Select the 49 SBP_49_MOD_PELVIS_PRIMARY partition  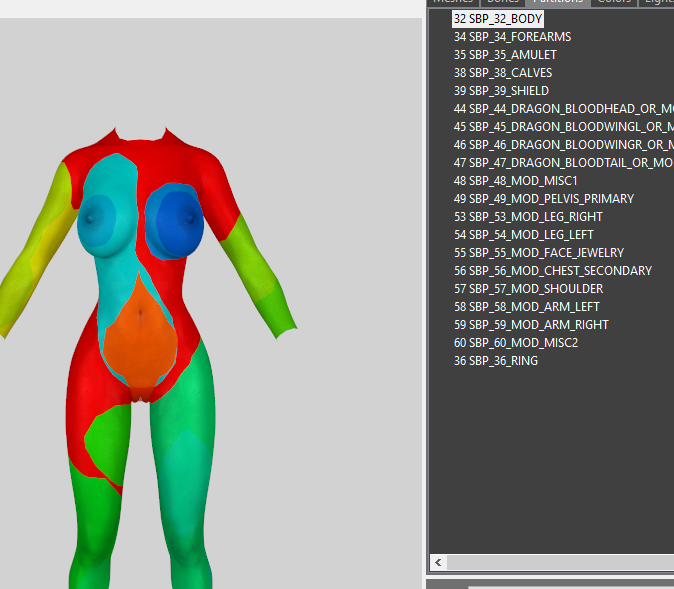[x=544, y=199]
